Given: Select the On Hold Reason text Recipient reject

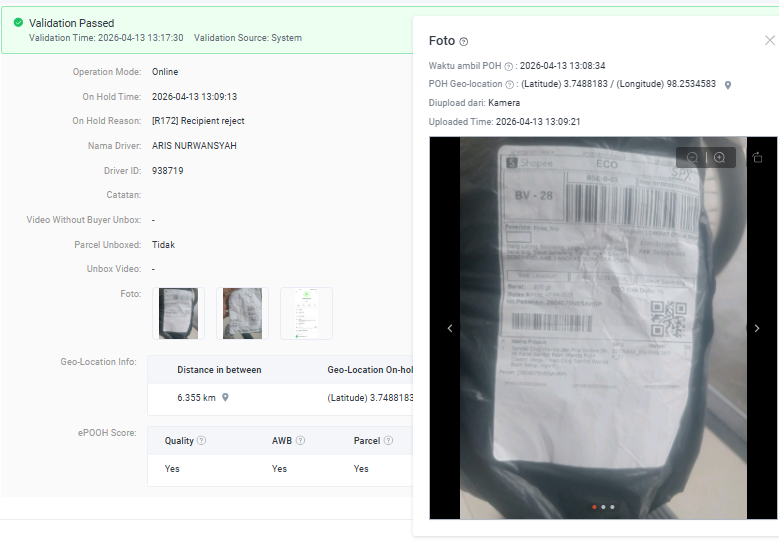Looking at the screenshot, I should (198, 121).
